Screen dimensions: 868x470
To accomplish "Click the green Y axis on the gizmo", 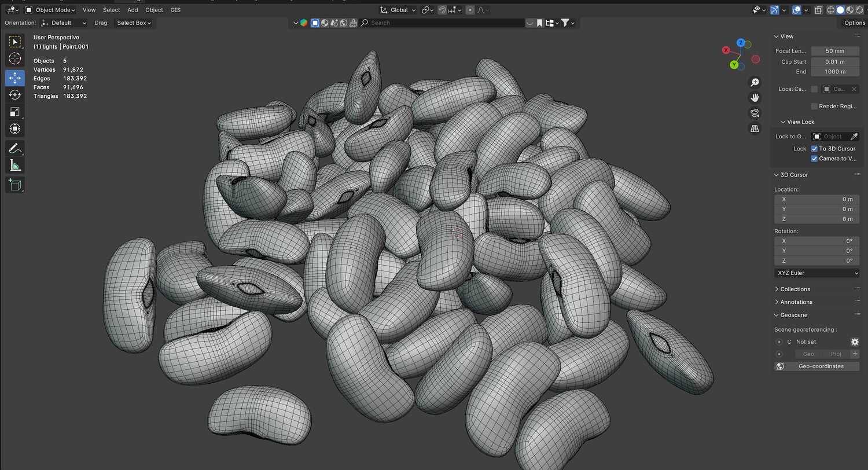I will (734, 65).
